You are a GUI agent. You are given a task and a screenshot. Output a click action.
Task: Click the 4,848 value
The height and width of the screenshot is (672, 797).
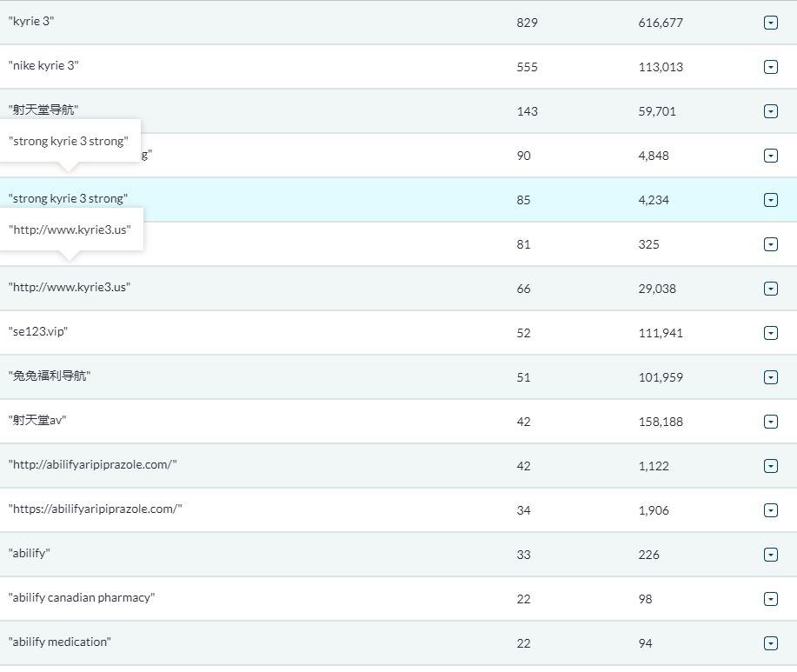654,156
